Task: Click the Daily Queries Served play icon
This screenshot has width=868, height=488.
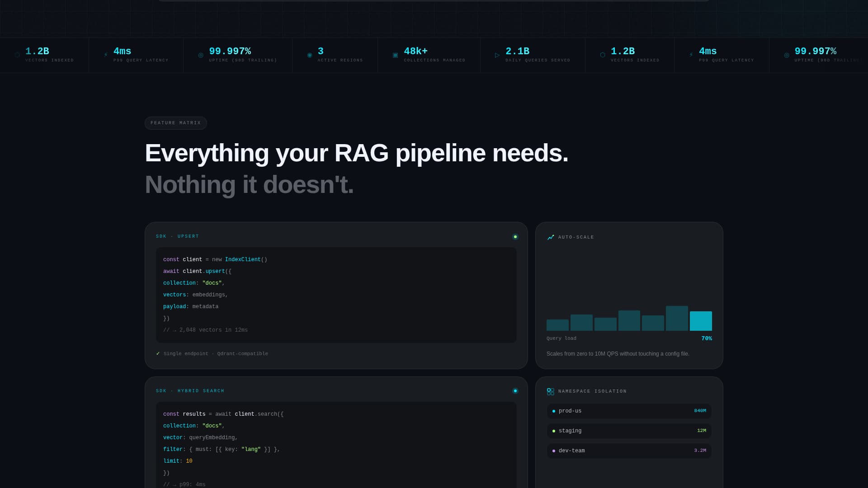Action: pos(497,55)
